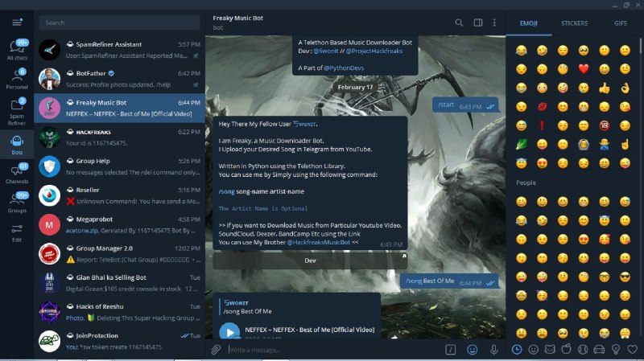Jump to Animals emoji category icon
This screenshot has width=644, height=361.
(550, 350)
